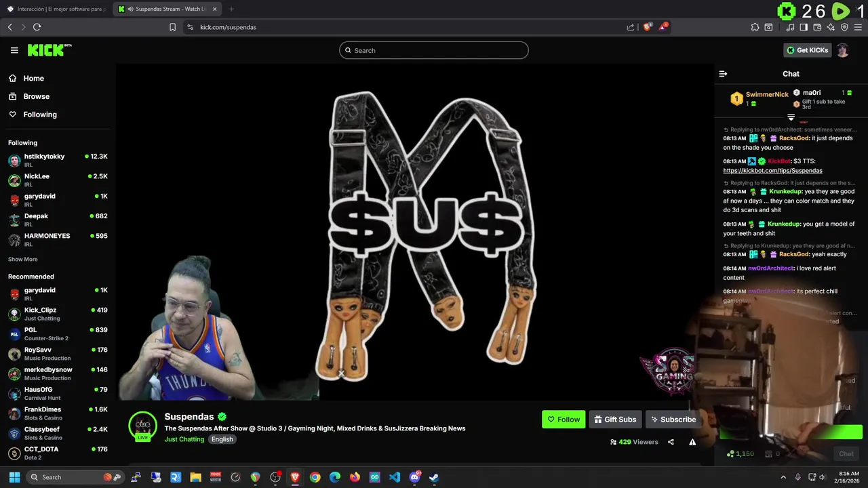Open the Brave Wallet icon

pos(817,27)
